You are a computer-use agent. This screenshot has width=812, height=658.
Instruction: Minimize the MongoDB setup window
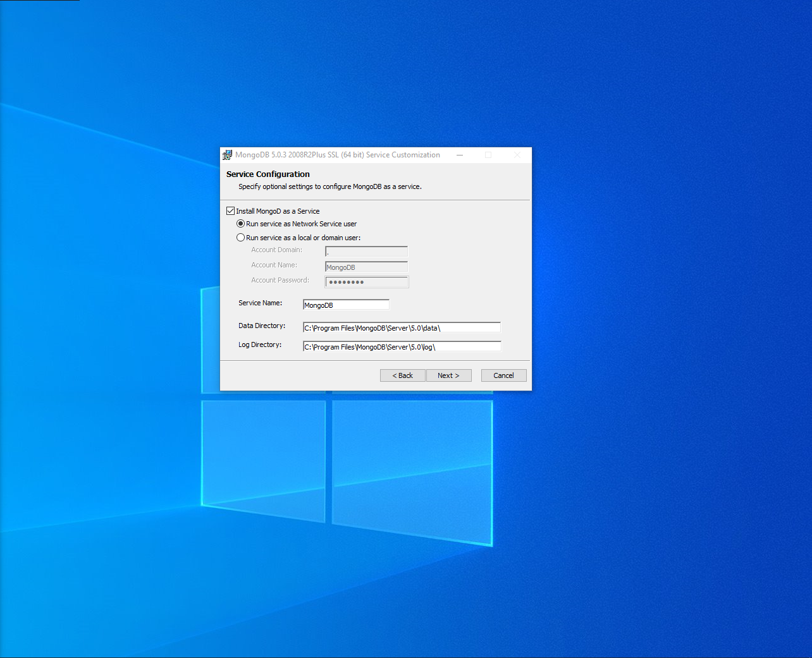click(x=460, y=155)
